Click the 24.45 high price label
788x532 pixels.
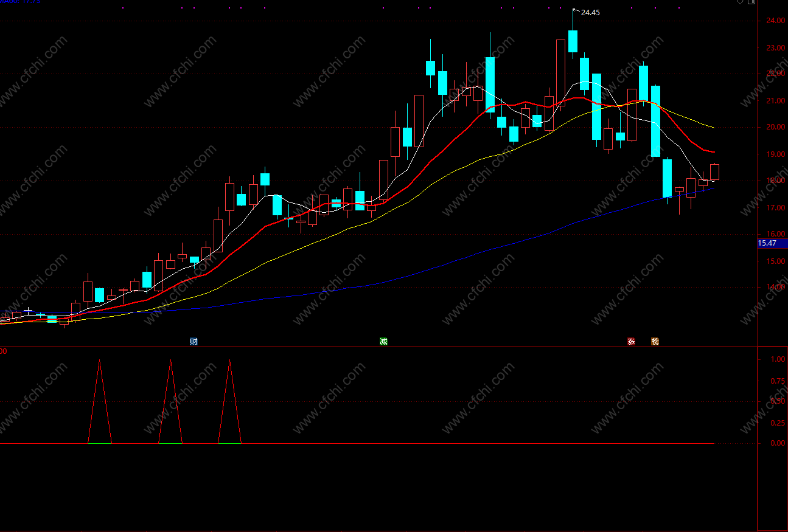click(x=590, y=12)
